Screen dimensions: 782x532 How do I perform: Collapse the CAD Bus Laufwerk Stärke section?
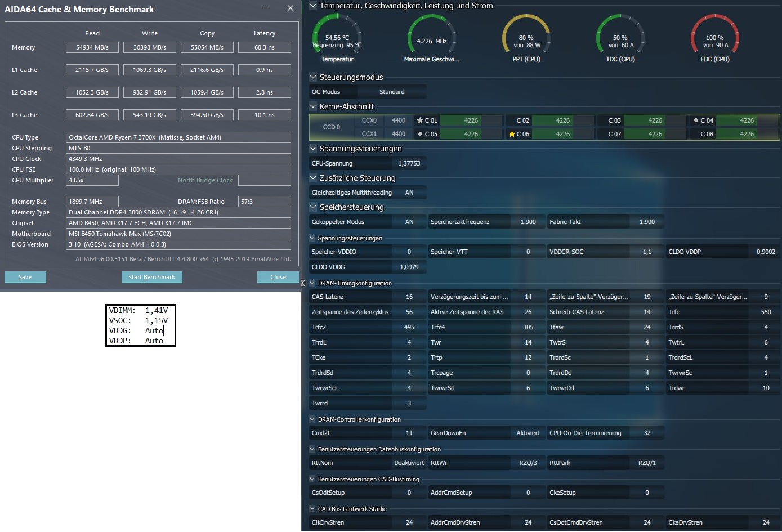coord(312,509)
